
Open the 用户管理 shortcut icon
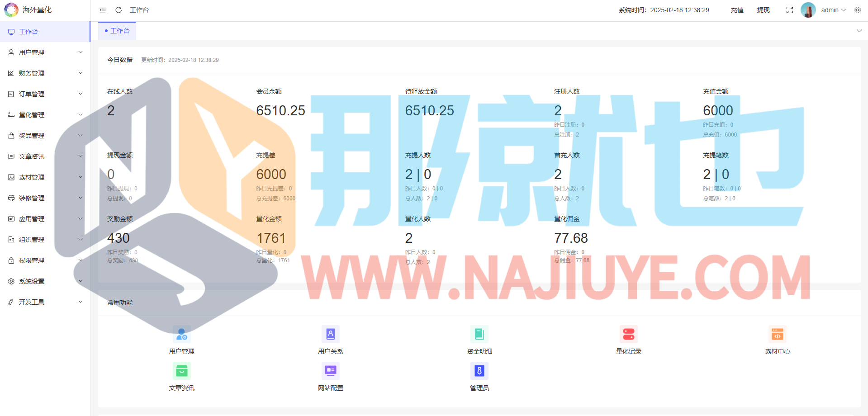click(181, 335)
